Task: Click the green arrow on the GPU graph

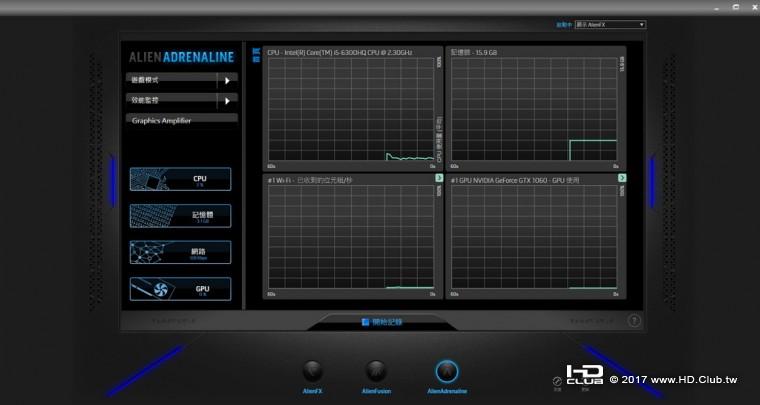Action: (x=622, y=178)
